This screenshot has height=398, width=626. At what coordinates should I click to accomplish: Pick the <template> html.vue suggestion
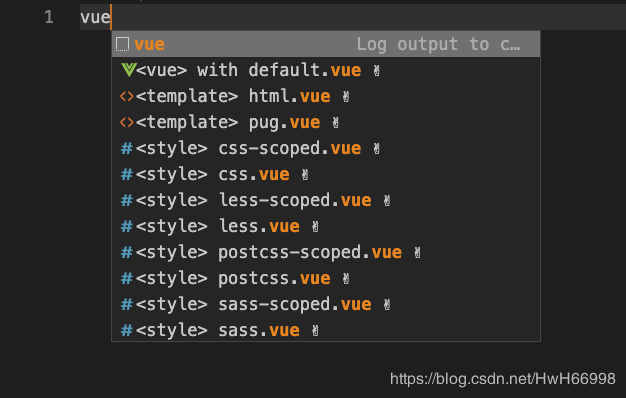point(326,96)
